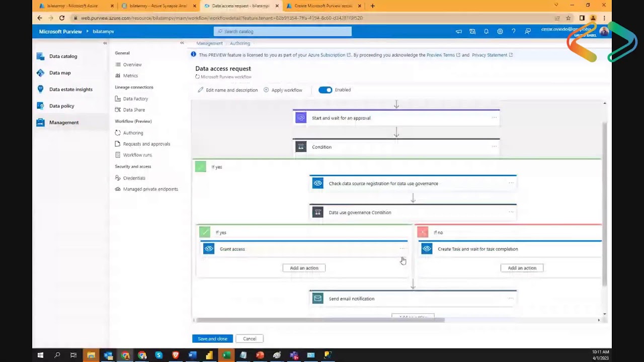Viewport: 644px width, 362px height.
Task: Open Workflow Authoring page
Action: pyautogui.click(x=133, y=133)
